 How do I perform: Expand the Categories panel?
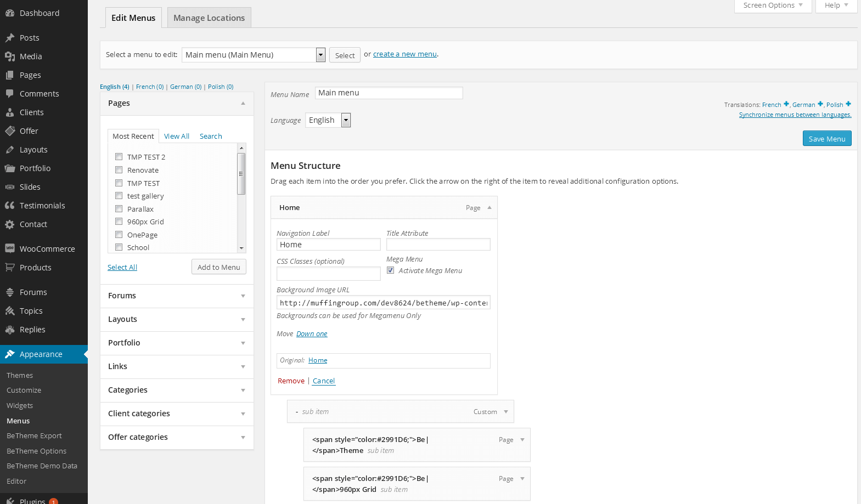click(243, 390)
